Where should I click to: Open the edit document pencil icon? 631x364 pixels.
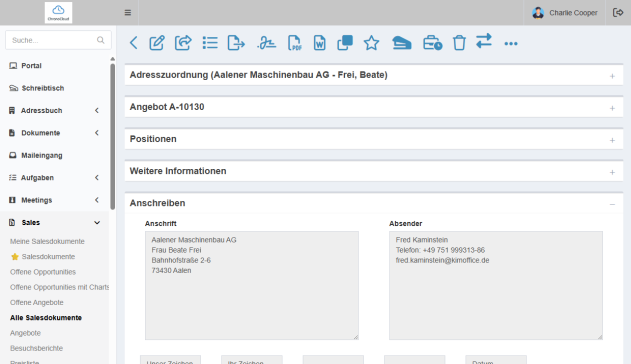(157, 43)
